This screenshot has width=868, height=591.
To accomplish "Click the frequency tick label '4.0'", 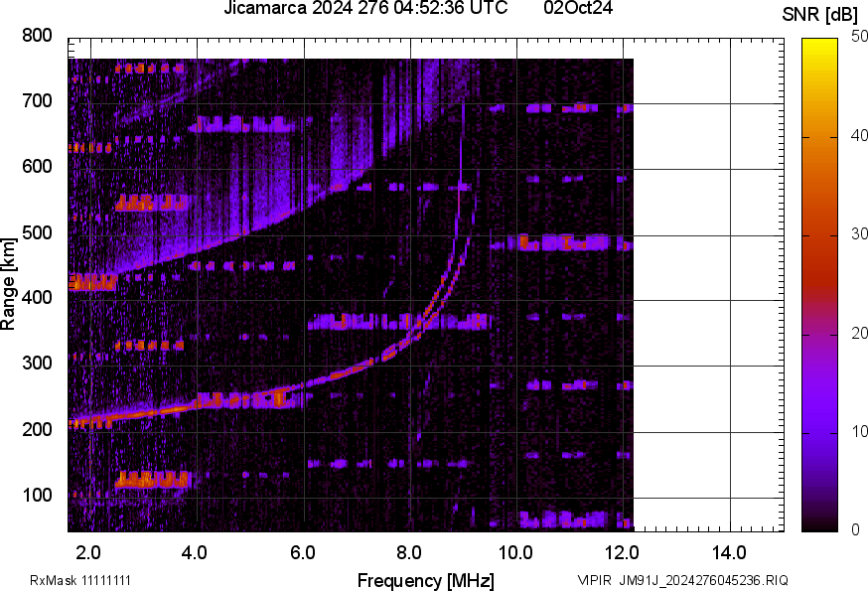I will coord(195,552).
